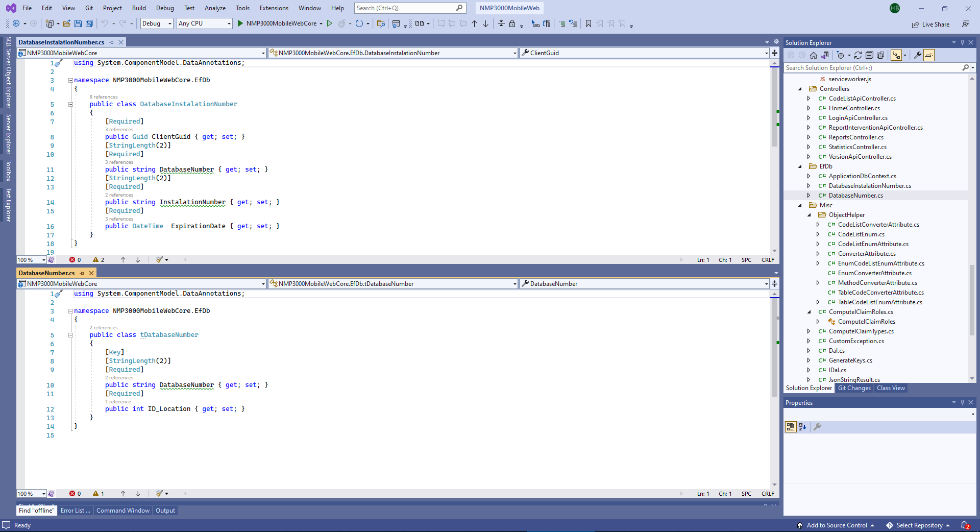Toggle Categorized view in Properties panel
The height and width of the screenshot is (532, 980).
pos(791,427)
